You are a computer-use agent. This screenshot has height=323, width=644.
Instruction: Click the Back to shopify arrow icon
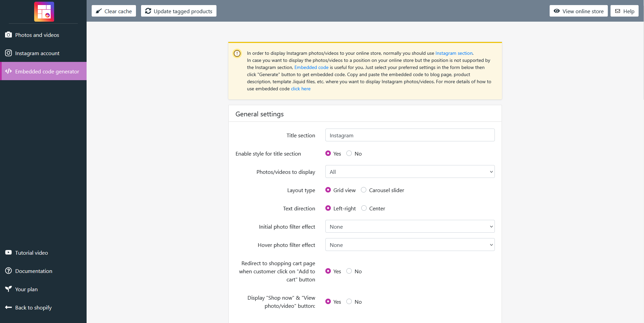pyautogui.click(x=8, y=307)
